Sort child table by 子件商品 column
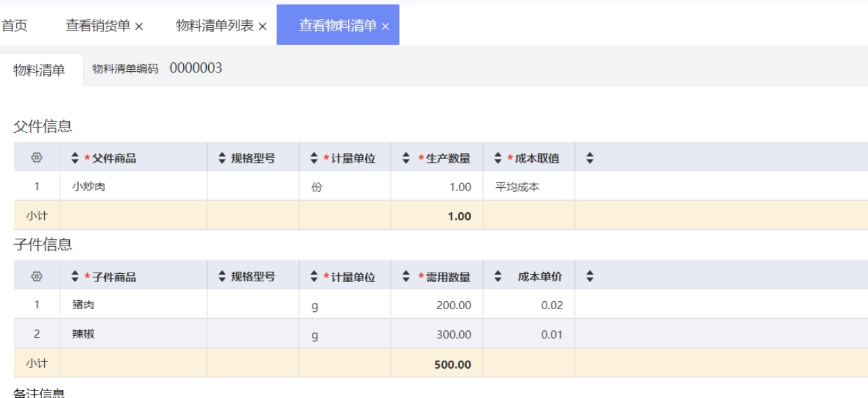The width and height of the screenshot is (868, 398). pyautogui.click(x=75, y=277)
